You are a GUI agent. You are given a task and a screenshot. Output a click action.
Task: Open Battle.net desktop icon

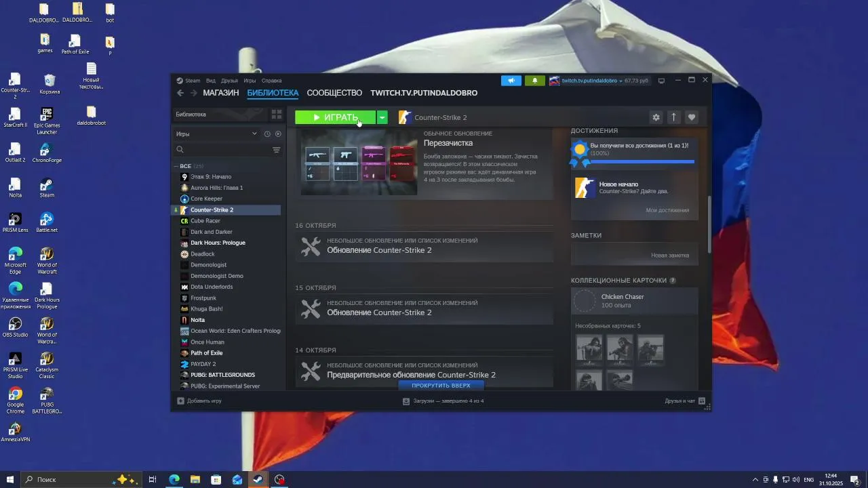47,222
